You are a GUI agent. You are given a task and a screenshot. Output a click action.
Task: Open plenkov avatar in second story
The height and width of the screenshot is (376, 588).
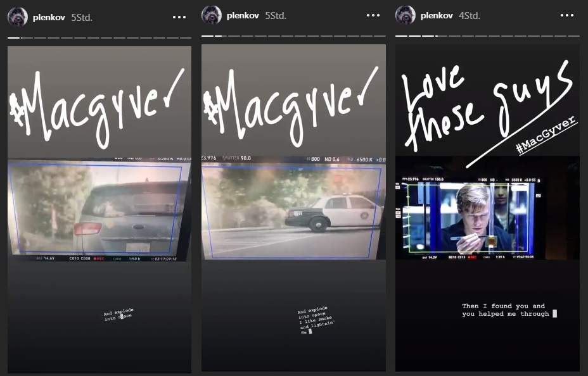tap(212, 15)
